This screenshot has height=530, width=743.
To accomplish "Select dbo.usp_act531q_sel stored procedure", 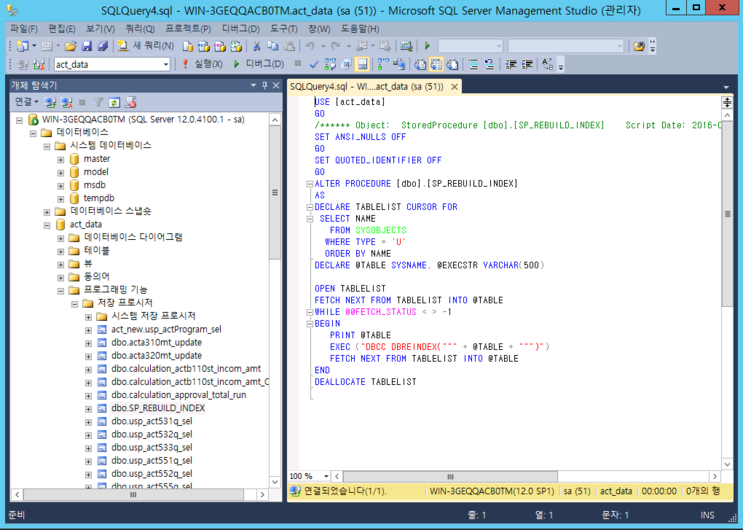I will pos(152,421).
